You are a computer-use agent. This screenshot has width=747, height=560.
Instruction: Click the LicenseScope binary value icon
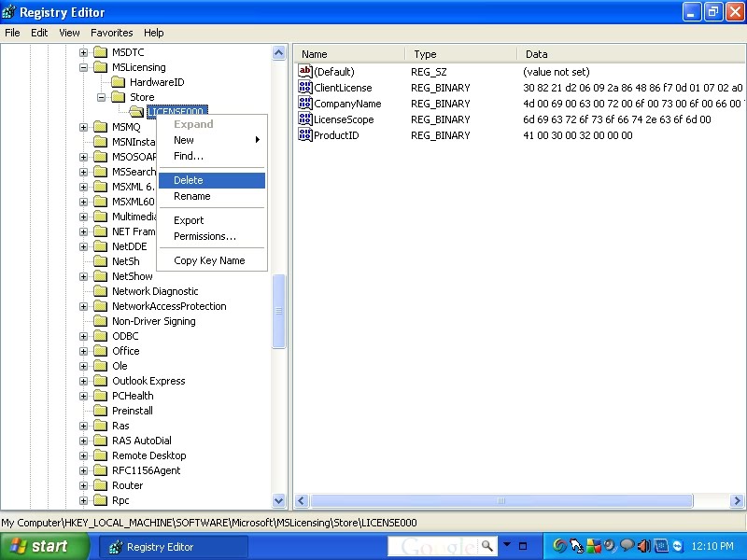305,119
